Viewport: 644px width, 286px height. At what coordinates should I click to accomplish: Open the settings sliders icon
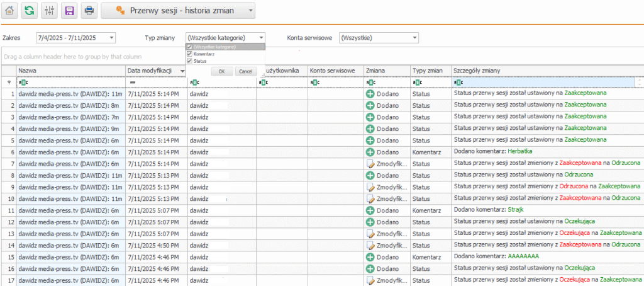tap(49, 11)
